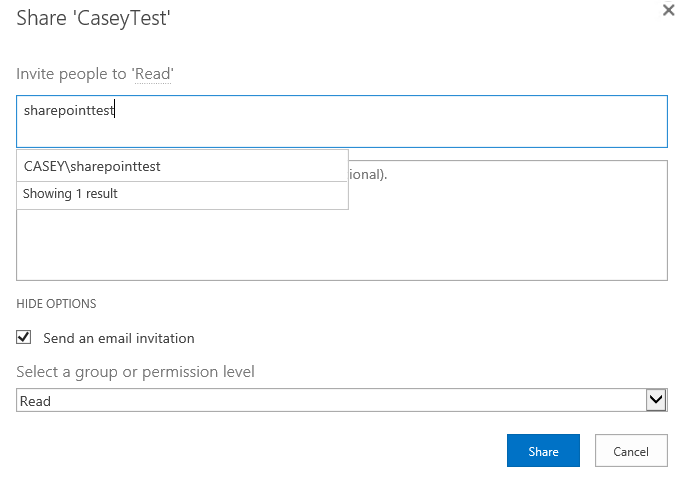
Task: Click the 'Select a group or permission level' label
Action: coord(135,372)
